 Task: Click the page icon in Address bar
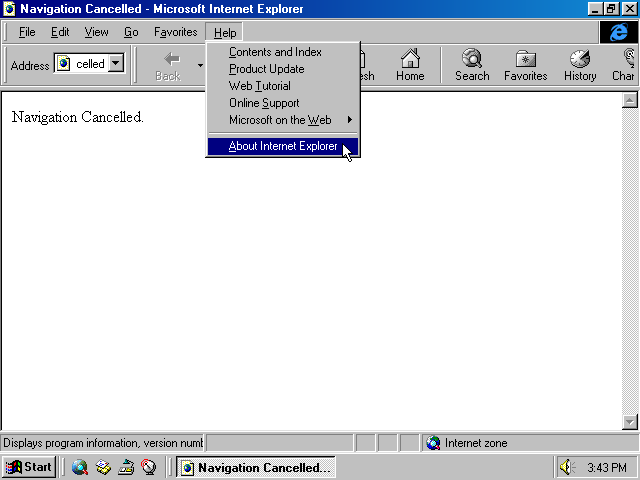(63, 63)
